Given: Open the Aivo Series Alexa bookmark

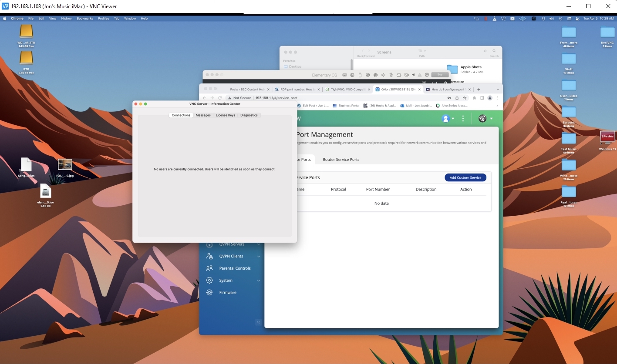Looking at the screenshot, I should click(x=451, y=106).
